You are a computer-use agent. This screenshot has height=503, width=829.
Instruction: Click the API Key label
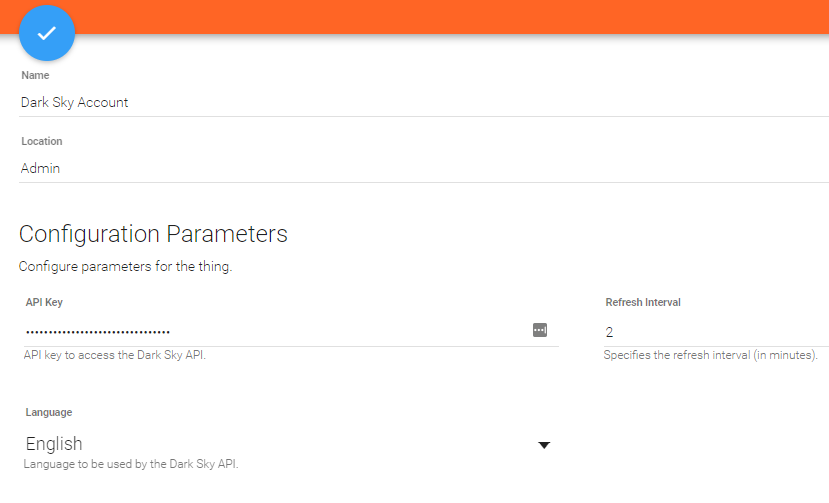point(44,302)
